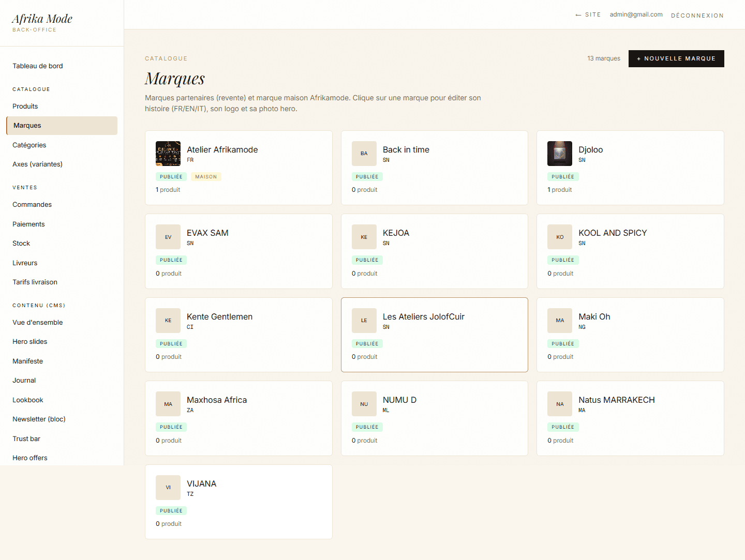
Task: Open the Paiements sidebar item
Action: [62, 224]
